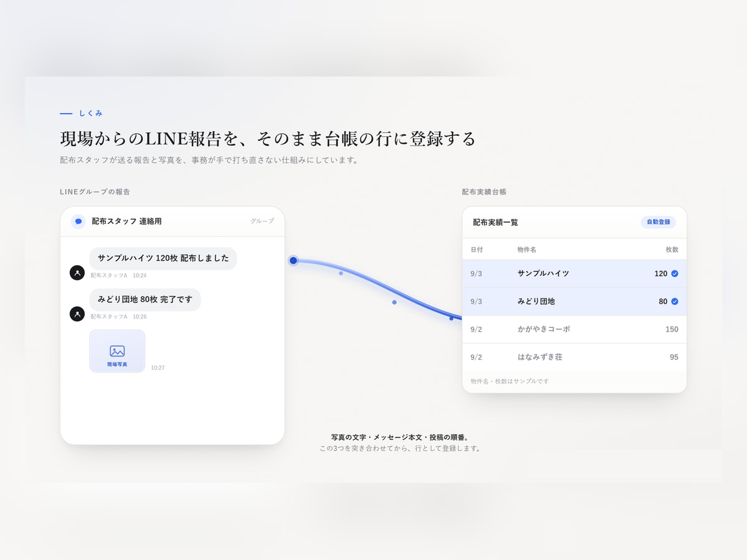Image resolution: width=747 pixels, height=560 pixels.
Task: Click the 10:27 timestamp by the photo
Action: [x=157, y=368]
